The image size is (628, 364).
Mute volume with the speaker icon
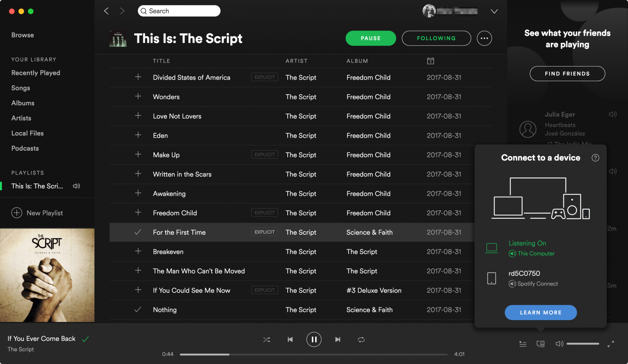(559, 344)
